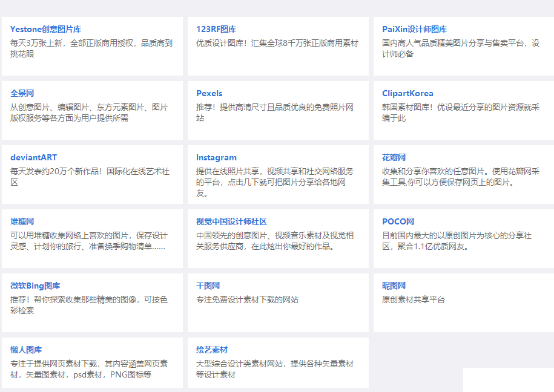Open the ClipartKorea title link
This screenshot has width=554, height=392.
pyautogui.click(x=407, y=93)
